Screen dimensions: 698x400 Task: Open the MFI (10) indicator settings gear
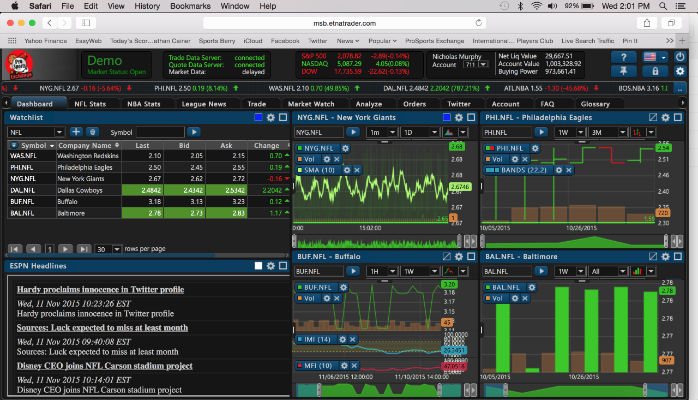[x=344, y=365]
